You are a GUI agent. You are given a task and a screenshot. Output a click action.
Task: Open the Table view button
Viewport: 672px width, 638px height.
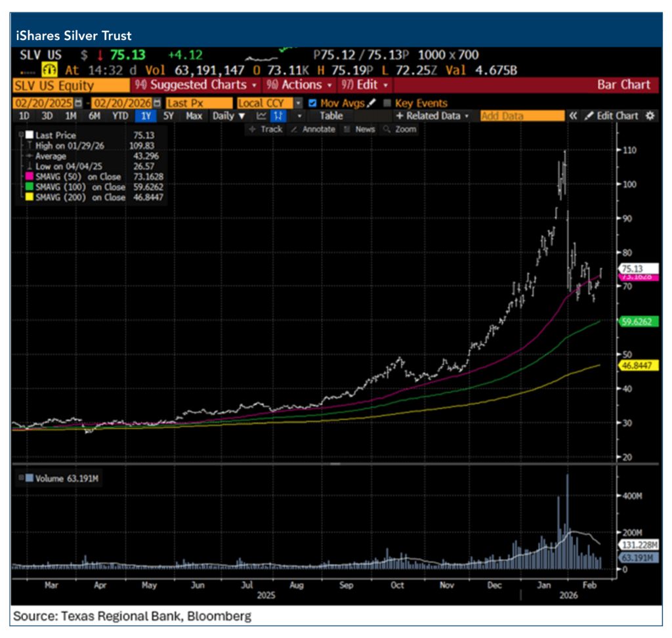pyautogui.click(x=331, y=116)
